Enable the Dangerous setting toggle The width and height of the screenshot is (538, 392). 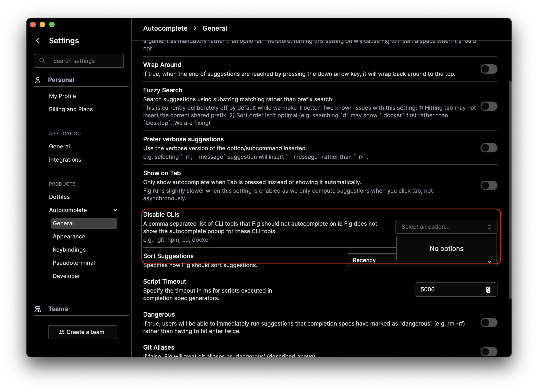(x=489, y=323)
